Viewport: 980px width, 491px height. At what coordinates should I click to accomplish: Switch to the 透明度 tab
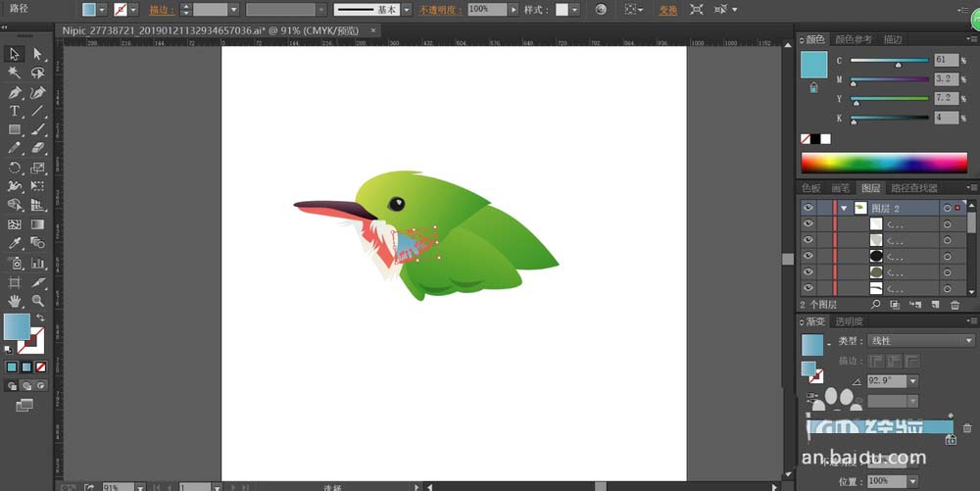click(x=849, y=321)
